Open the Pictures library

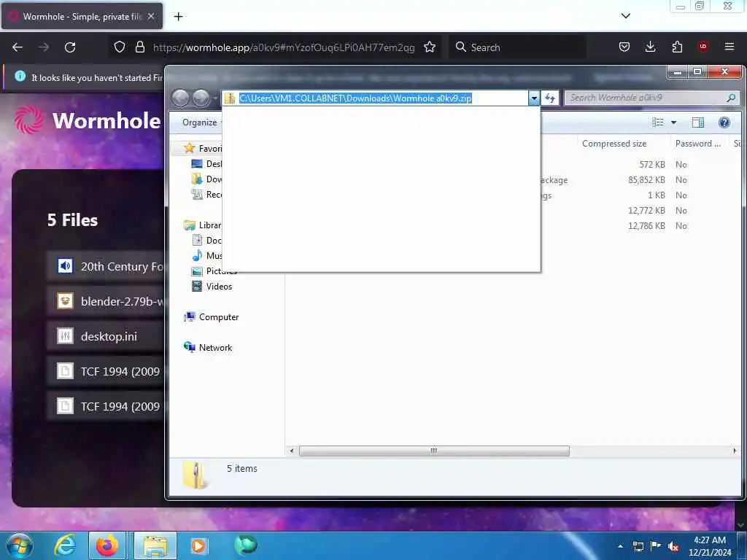[214, 271]
